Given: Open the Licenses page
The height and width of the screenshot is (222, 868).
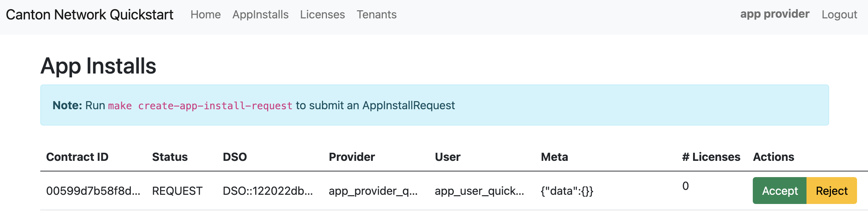Looking at the screenshot, I should point(322,14).
